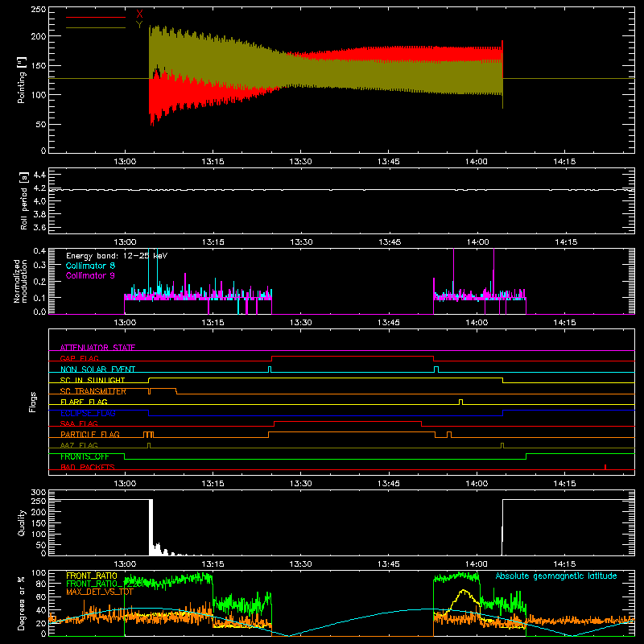Click the '300' tick on the Quality axis

click(38, 493)
